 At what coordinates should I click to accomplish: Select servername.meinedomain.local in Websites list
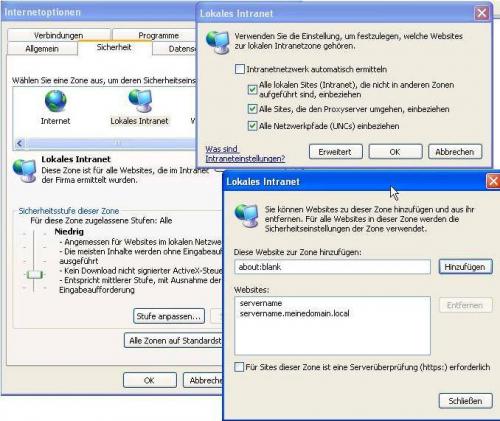[x=294, y=314]
